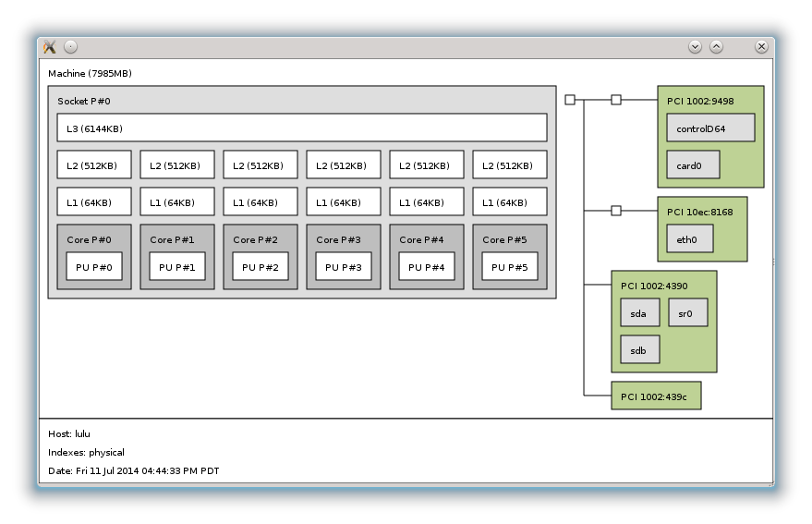Click the PCI 1002:439c device box

[656, 396]
